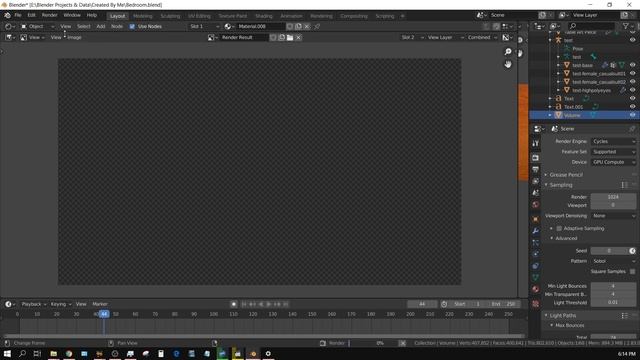640x360 pixels.
Task: Click the Render samples 1024 field
Action: click(613, 197)
